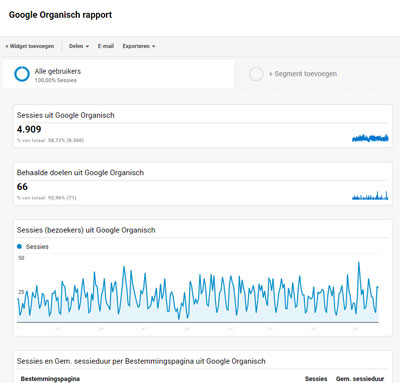Sort by Bestemmingspagina column header

50,379
